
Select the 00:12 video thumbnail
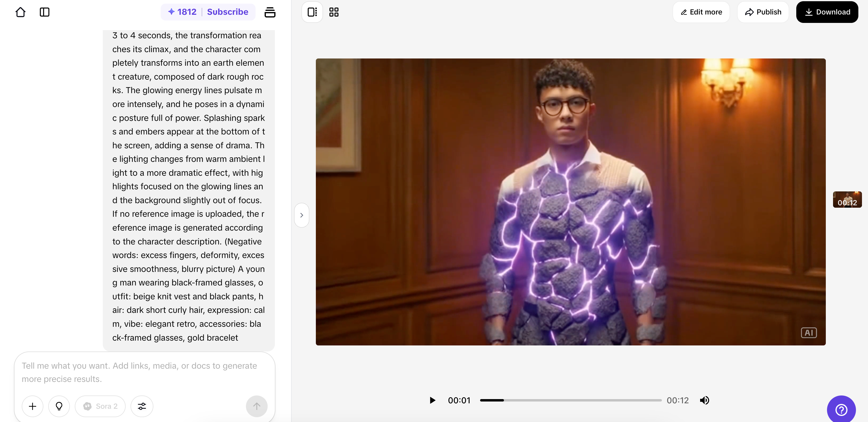[x=847, y=200]
